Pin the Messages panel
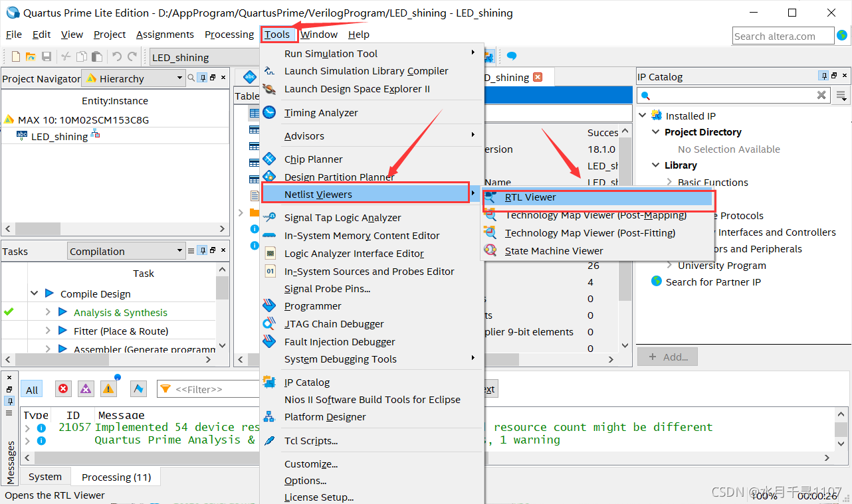This screenshot has height=504, width=852. pos(9,401)
